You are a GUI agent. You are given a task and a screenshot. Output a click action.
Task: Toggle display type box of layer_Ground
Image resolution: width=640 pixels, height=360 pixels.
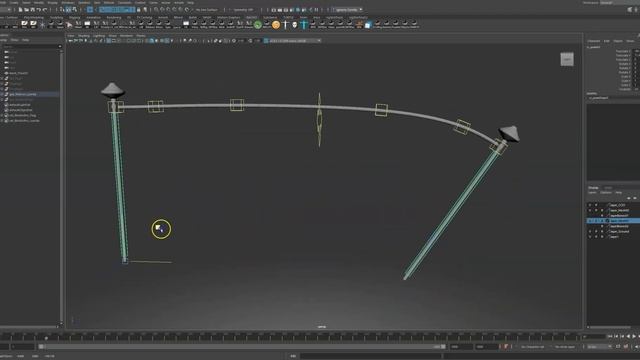[602, 231]
